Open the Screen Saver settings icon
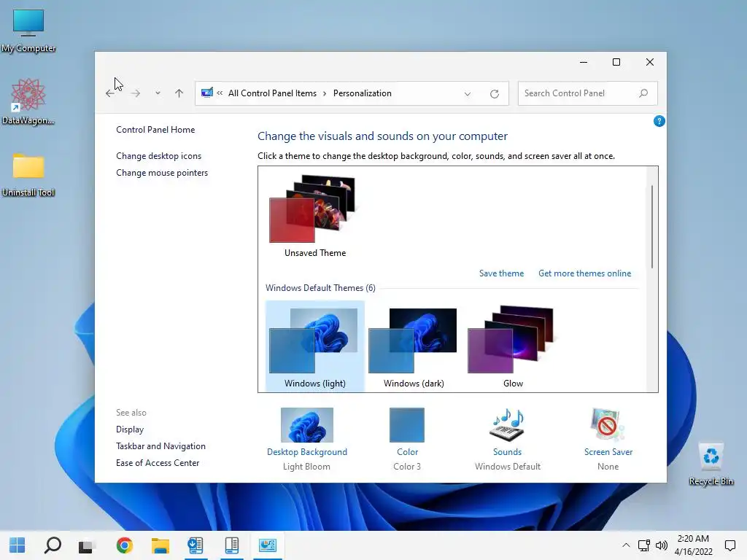Viewport: 747px width, 560px height. click(x=608, y=425)
